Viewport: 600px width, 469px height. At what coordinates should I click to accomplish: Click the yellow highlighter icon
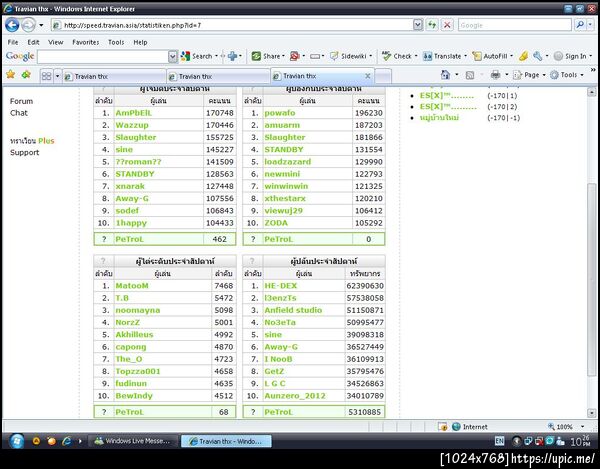click(523, 56)
